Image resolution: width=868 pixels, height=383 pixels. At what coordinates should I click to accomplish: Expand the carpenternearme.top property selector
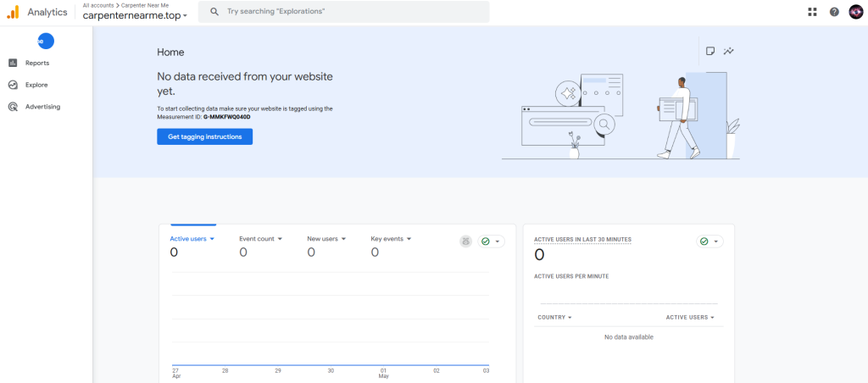[x=135, y=15]
